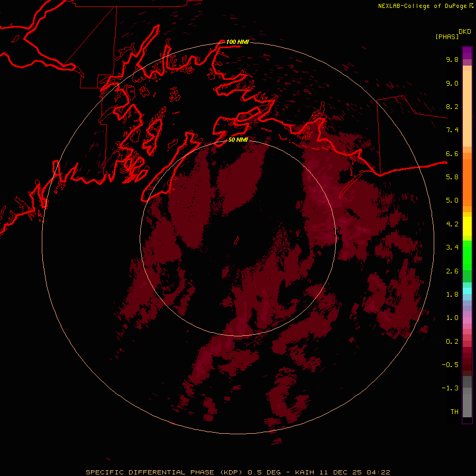The image size is (476, 476).
Task: Select the 3.4 legend value
Action: pos(452,248)
